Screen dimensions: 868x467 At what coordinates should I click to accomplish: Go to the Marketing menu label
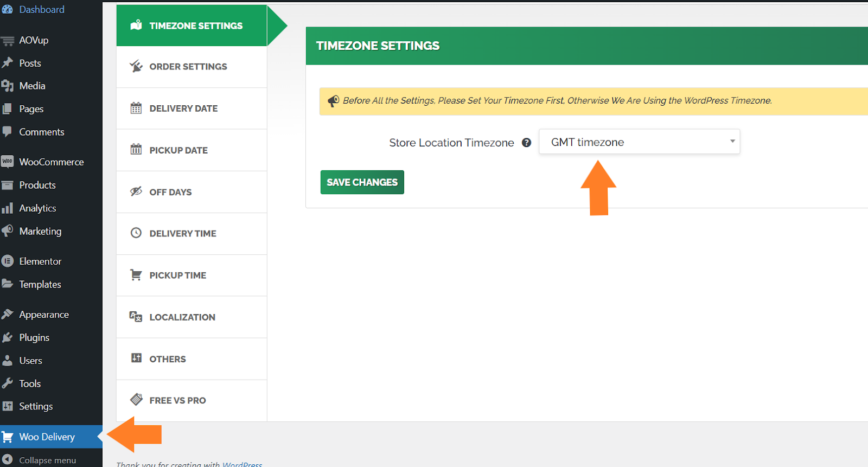(40, 231)
